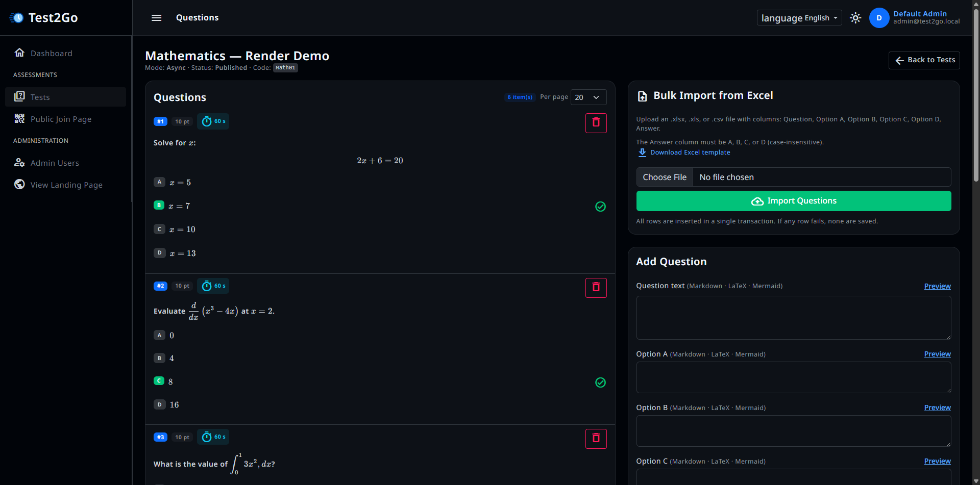Click answer option x = 5 text
The height and width of the screenshot is (485, 980).
click(x=180, y=183)
